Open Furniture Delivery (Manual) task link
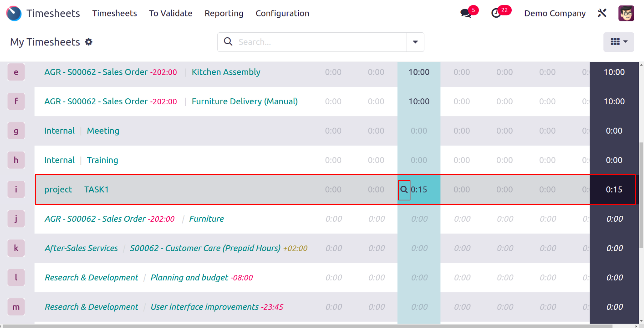644x328 pixels. [245, 101]
